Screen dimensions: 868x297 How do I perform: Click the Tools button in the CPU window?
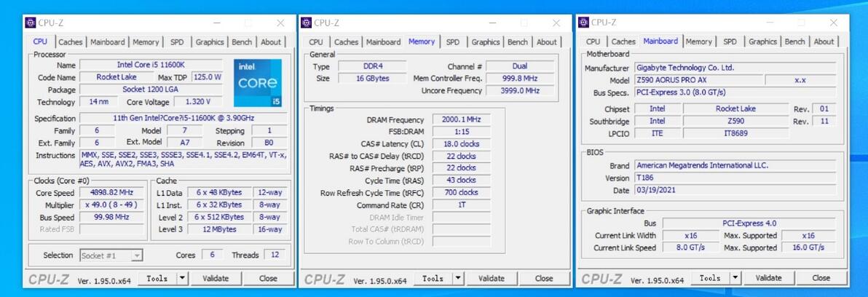(x=157, y=278)
